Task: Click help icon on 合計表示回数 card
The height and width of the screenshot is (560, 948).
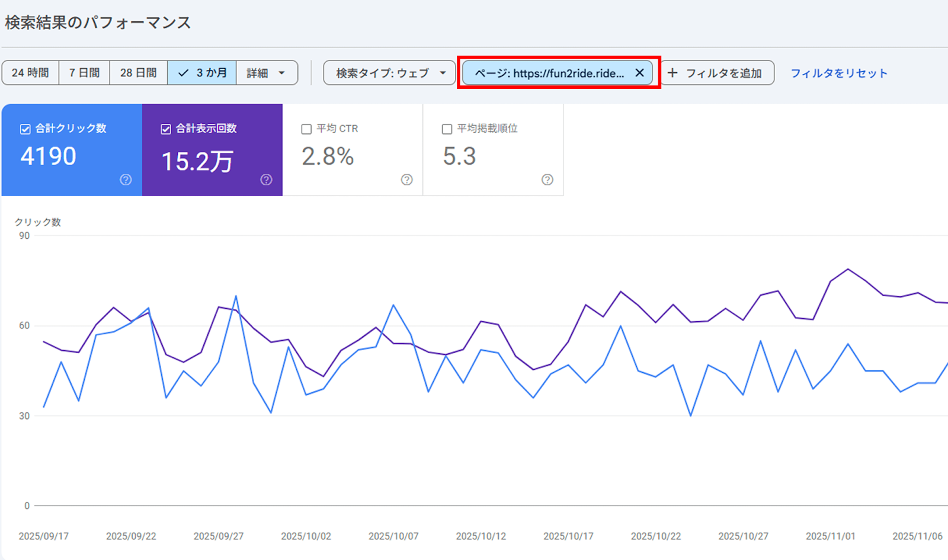Action: tap(266, 180)
